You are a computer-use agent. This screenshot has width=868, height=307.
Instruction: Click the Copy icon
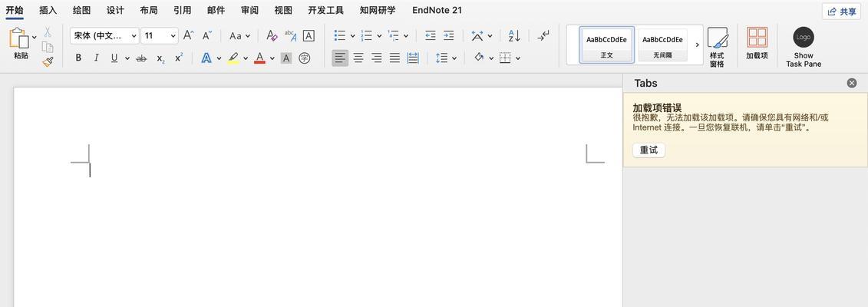point(48,47)
